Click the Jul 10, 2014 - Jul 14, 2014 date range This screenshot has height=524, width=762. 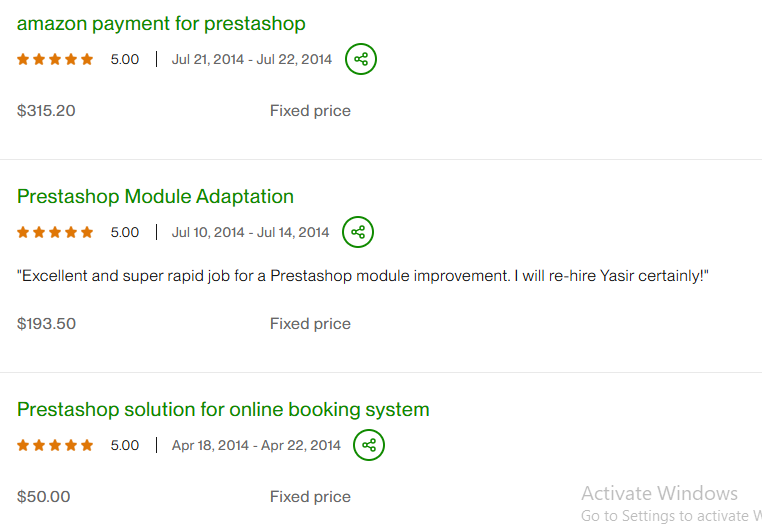pyautogui.click(x=250, y=232)
